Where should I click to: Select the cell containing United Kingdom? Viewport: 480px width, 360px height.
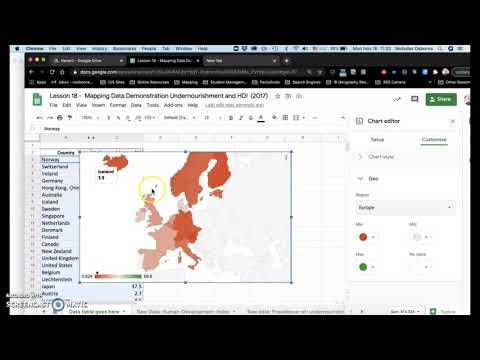tap(60, 258)
